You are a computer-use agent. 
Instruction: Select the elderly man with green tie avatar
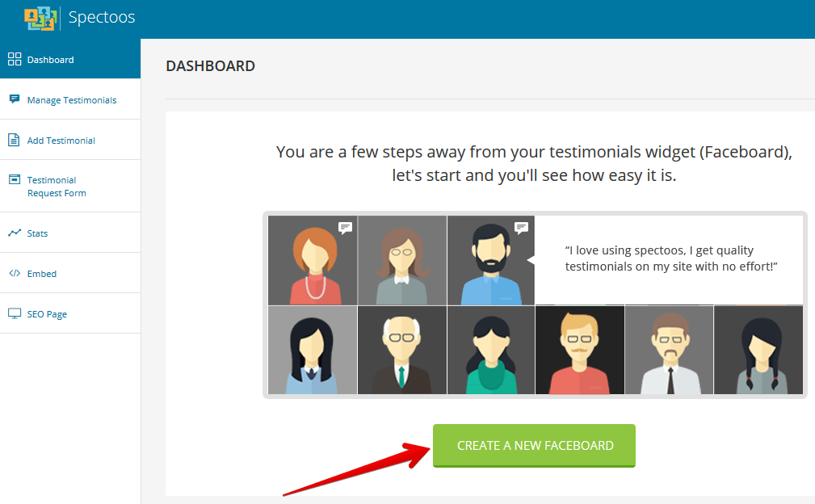point(401,350)
